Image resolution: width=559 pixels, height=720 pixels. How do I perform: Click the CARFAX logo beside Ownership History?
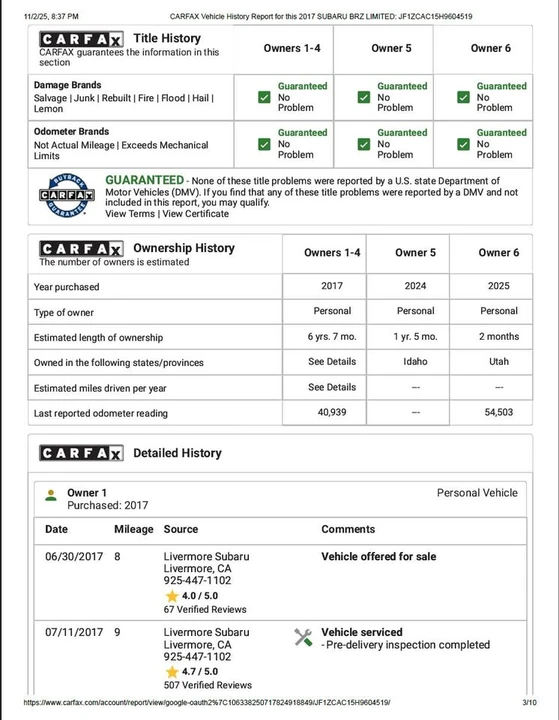coord(81,249)
